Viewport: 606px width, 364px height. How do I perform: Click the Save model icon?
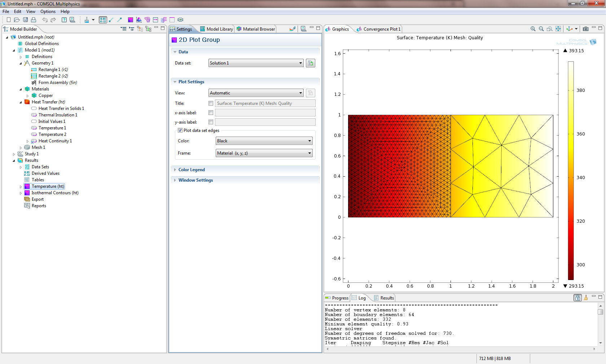tap(25, 20)
